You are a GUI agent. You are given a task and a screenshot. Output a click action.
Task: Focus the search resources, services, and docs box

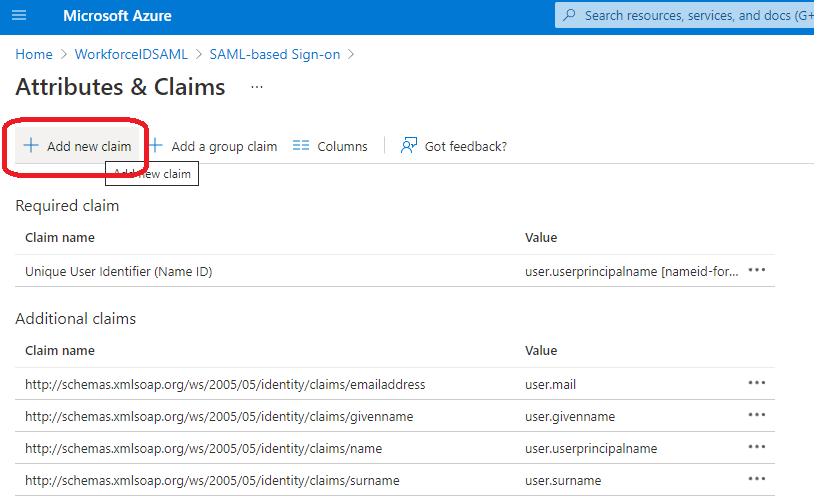pos(684,16)
